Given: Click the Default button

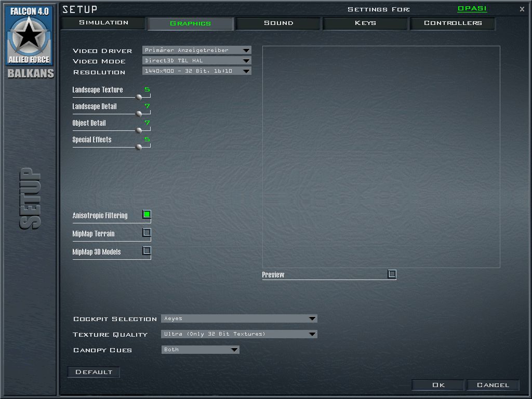Looking at the screenshot, I should coord(94,372).
